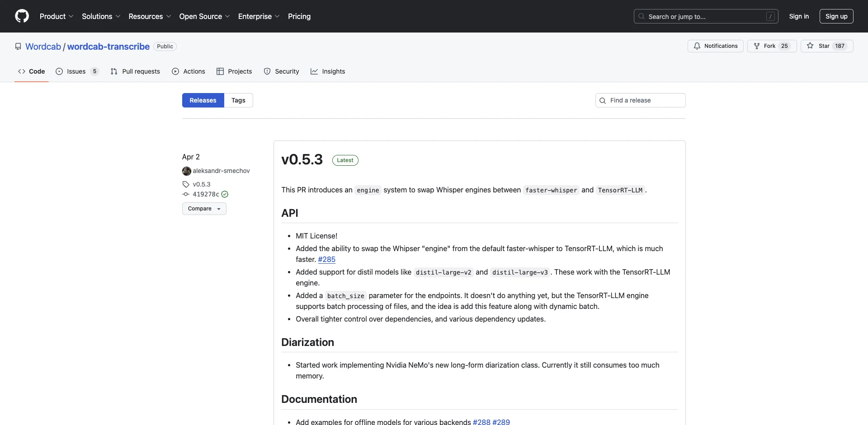Open pull request #288 link
Image resolution: width=868 pixels, height=425 pixels.
[481, 421]
